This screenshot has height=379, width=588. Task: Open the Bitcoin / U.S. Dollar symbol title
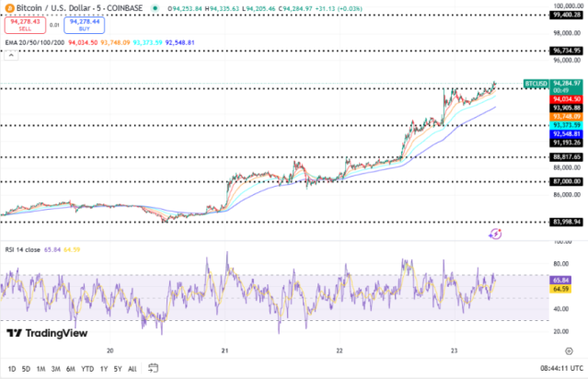point(64,6)
